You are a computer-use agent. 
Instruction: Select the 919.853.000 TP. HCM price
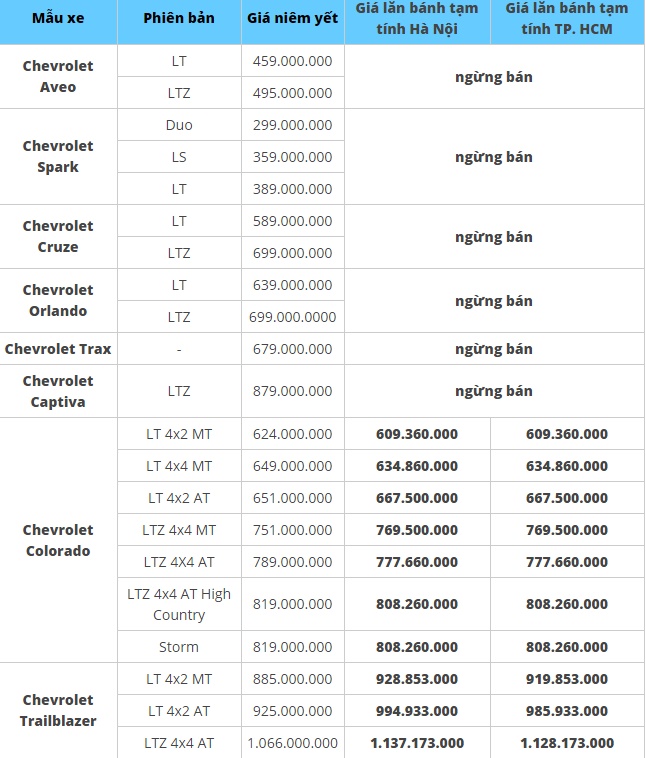click(x=566, y=679)
